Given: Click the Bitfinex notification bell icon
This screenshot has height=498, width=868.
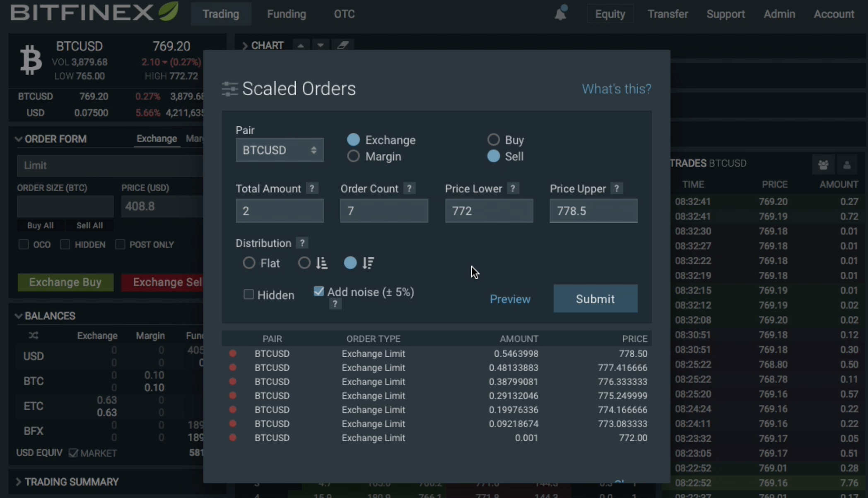Looking at the screenshot, I should pyautogui.click(x=560, y=13).
